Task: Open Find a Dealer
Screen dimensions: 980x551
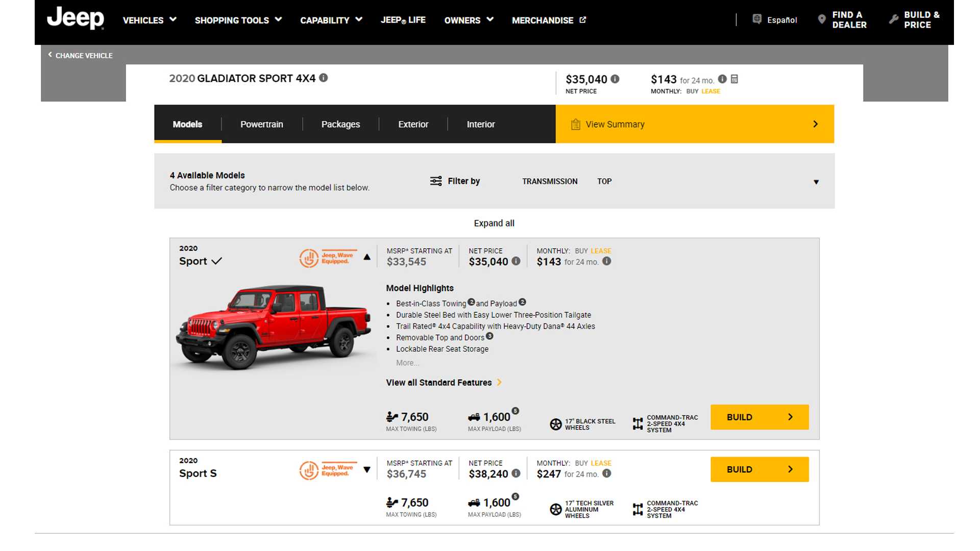Action: click(x=842, y=20)
